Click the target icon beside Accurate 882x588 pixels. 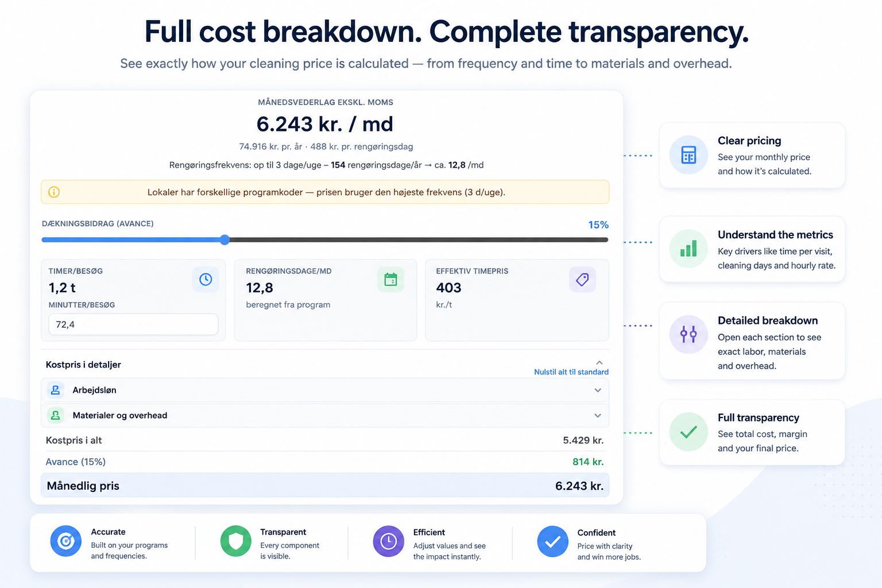tap(66, 541)
